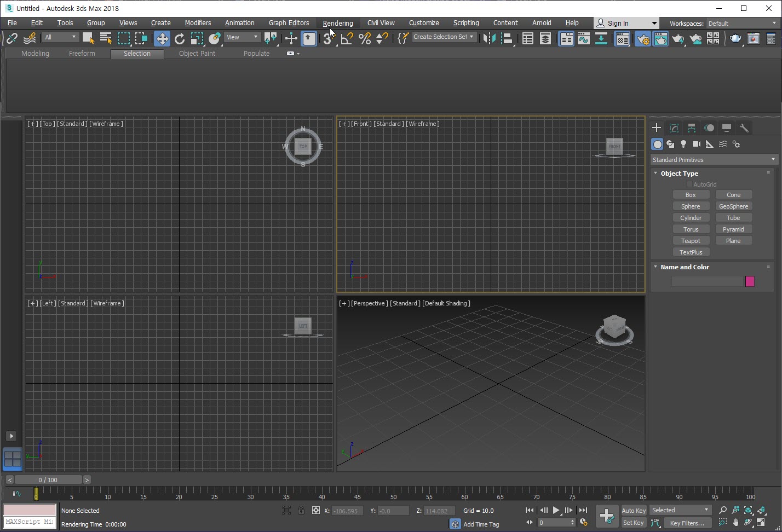Image resolution: width=782 pixels, height=532 pixels.
Task: Open the Material Editor icon
Action: (x=622, y=38)
